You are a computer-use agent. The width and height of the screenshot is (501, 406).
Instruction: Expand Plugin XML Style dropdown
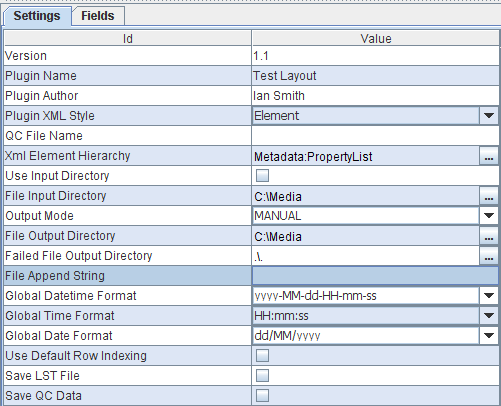[x=489, y=116]
